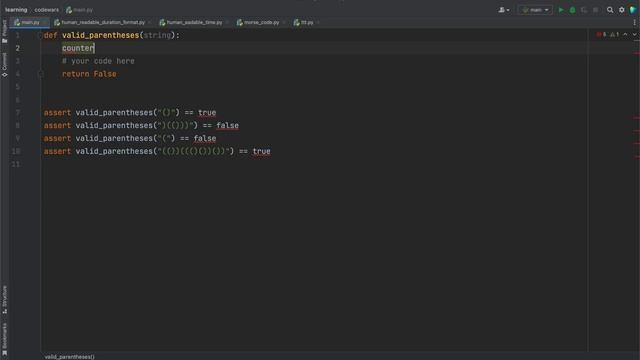Viewport: 640px width, 360px height.
Task: Click underlined 'false' on line 8
Action: coord(227,126)
